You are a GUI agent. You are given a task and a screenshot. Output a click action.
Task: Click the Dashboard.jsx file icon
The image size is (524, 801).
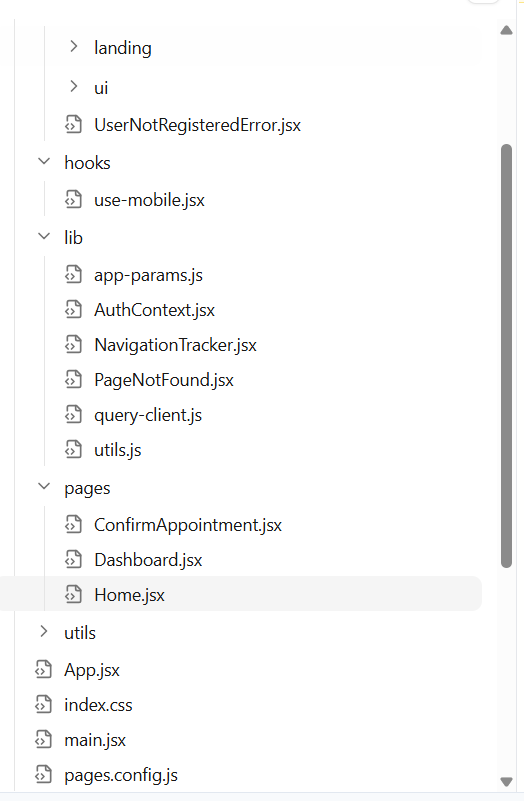[73, 560]
